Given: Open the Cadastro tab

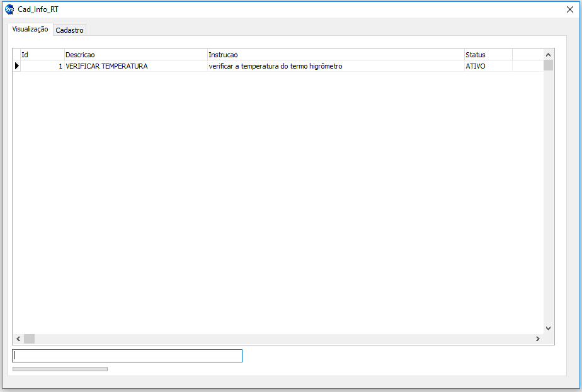Looking at the screenshot, I should coord(69,30).
